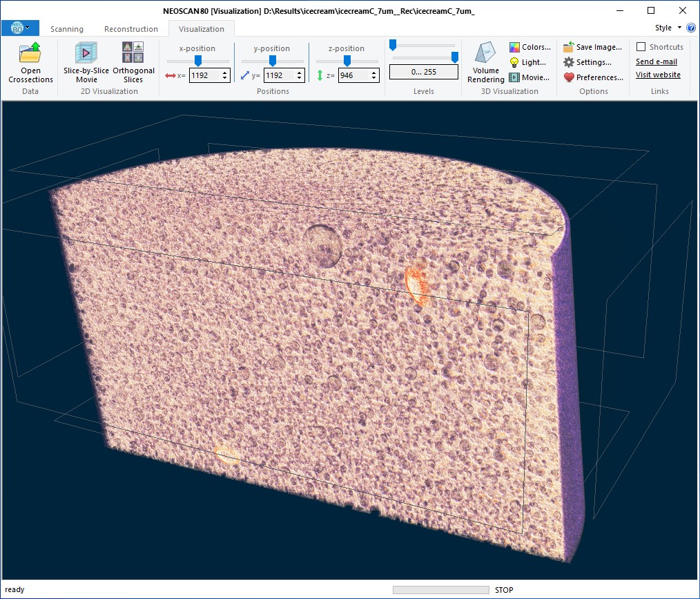The image size is (700, 599).
Task: Open the Settings gear option
Action: [587, 62]
